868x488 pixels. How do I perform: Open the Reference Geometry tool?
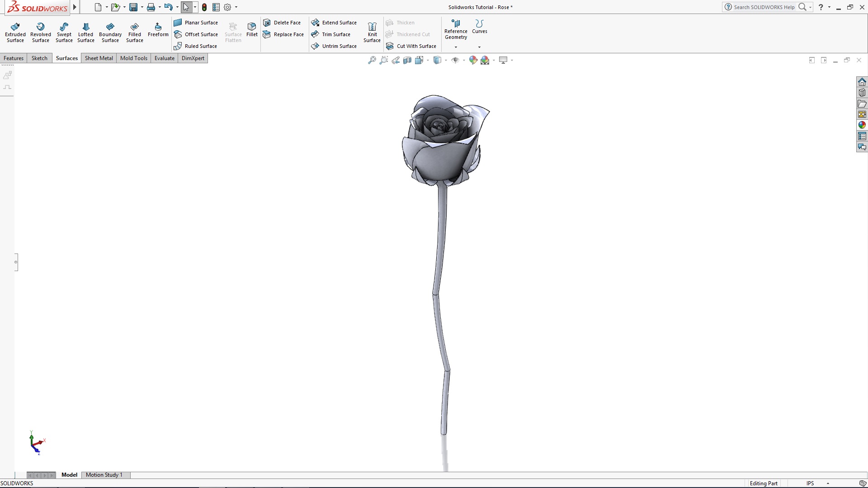456,29
